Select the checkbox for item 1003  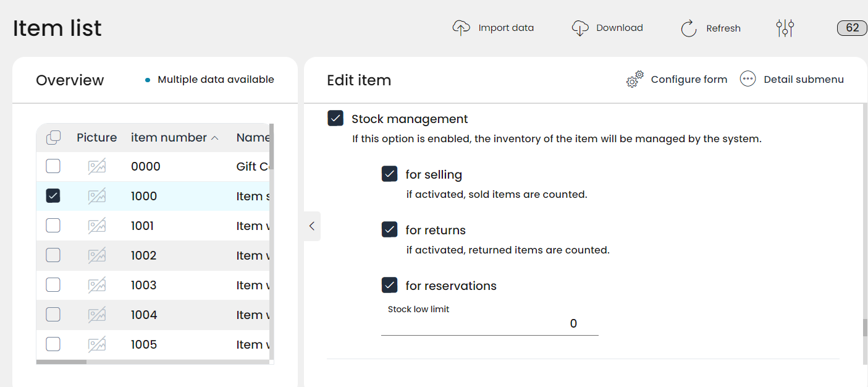click(53, 285)
